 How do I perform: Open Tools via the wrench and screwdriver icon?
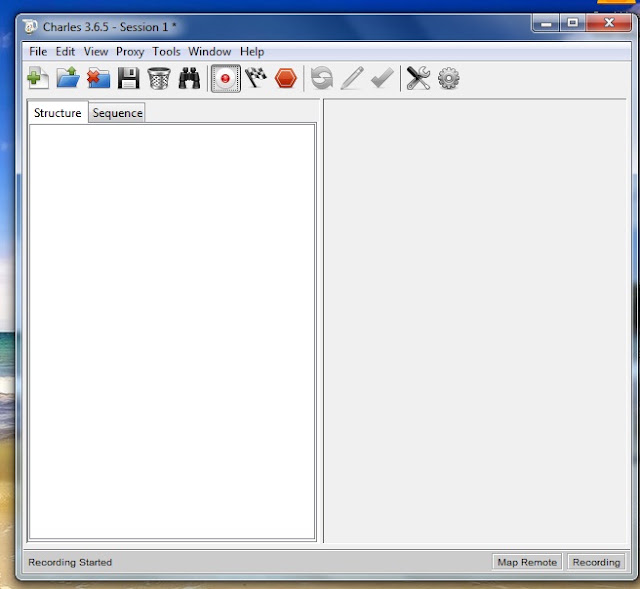418,78
